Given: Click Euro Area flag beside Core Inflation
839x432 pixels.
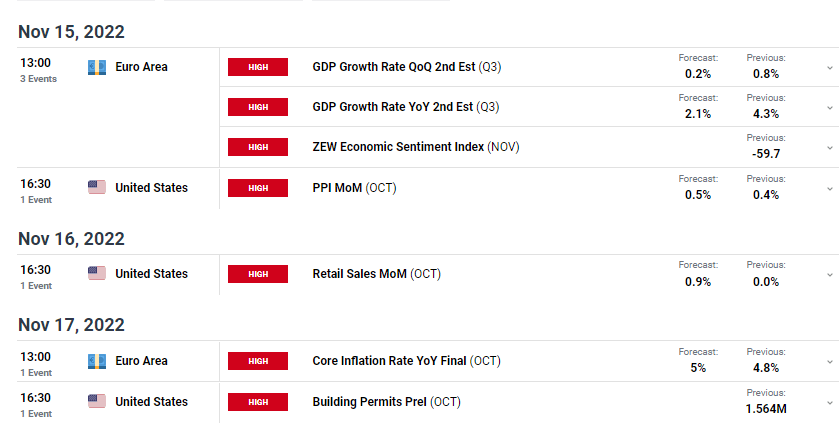Looking at the screenshot, I should click(x=97, y=361).
